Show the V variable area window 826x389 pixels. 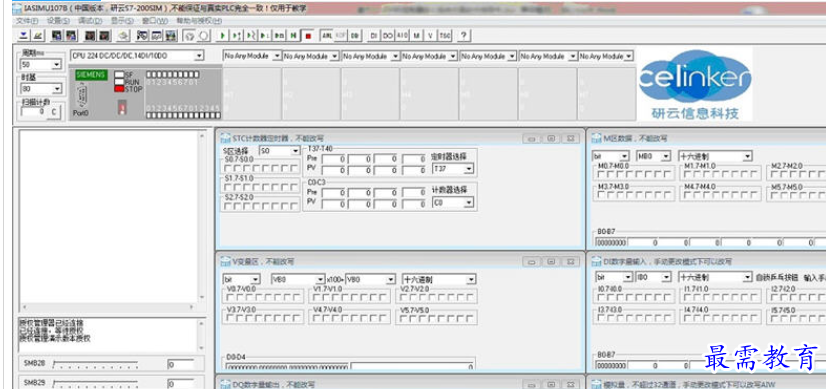[x=430, y=35]
